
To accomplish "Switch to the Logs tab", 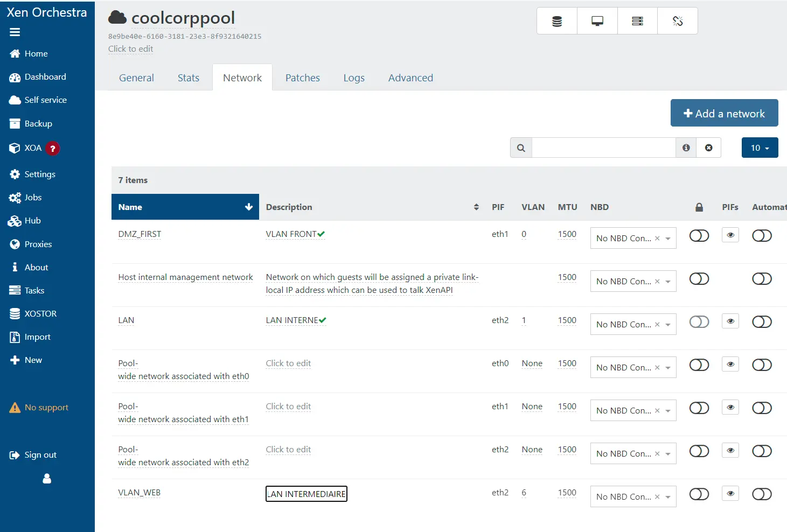I will point(354,78).
